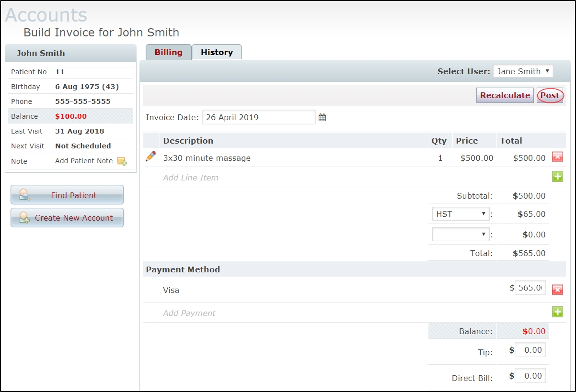Click the Patient No value 11
576x392 pixels.
point(60,72)
